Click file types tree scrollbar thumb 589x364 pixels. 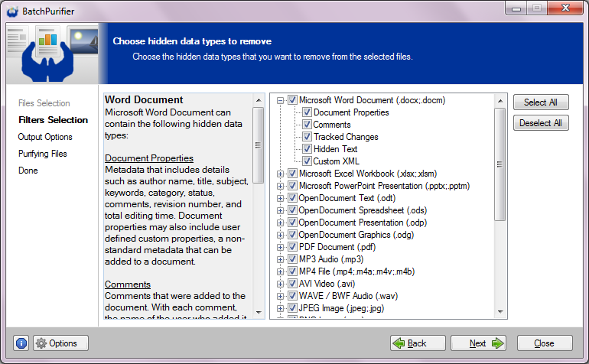pos(500,164)
